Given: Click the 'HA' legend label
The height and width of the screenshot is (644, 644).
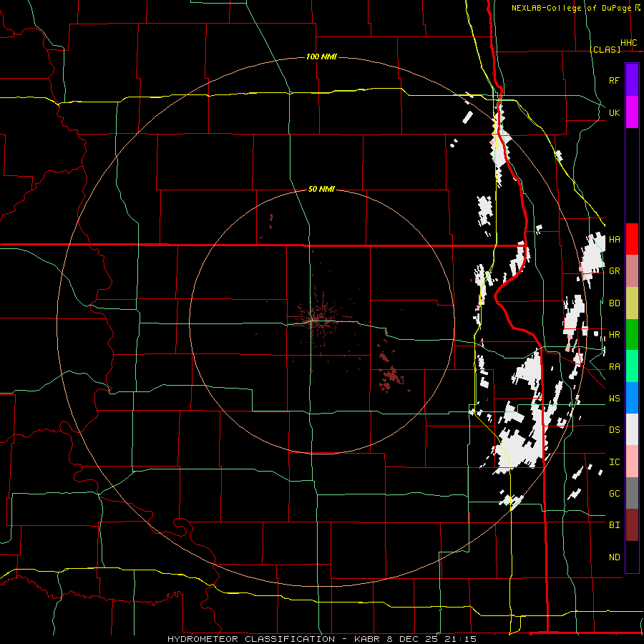Looking at the screenshot, I should 614,239.
